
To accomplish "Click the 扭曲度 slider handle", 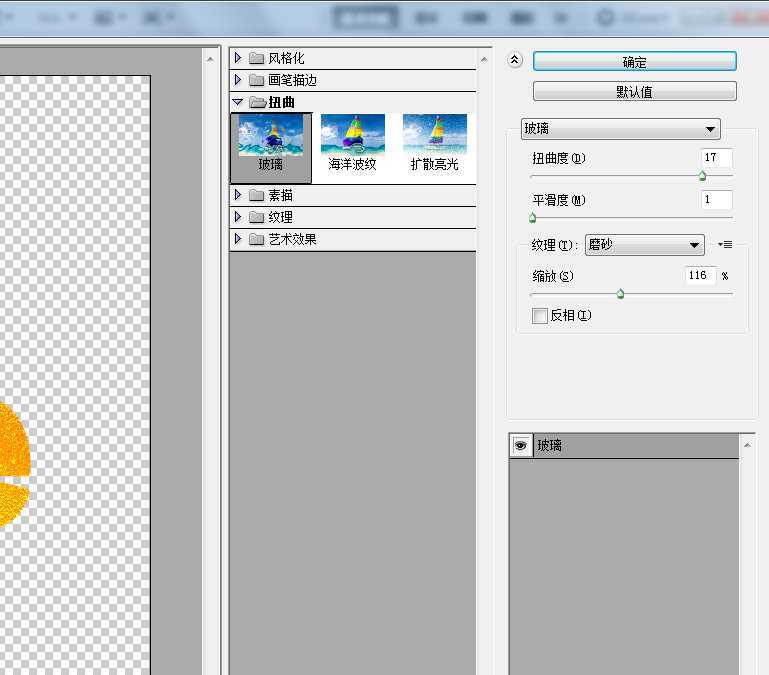I will point(702,176).
